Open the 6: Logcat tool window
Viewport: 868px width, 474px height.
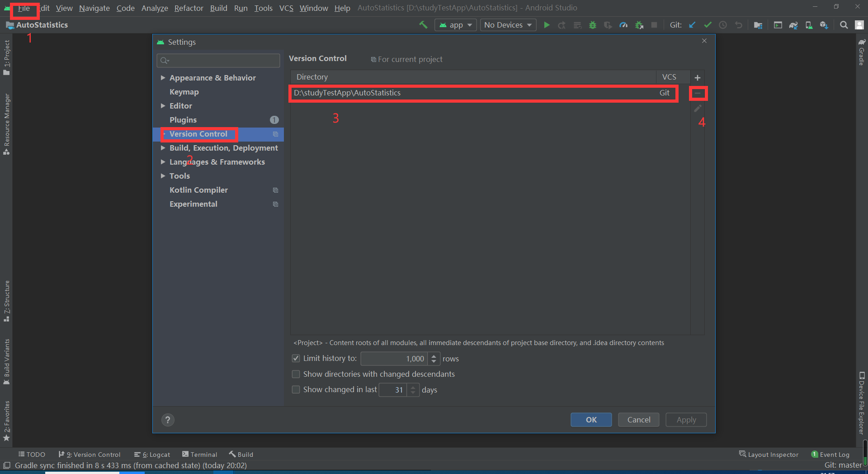point(152,455)
